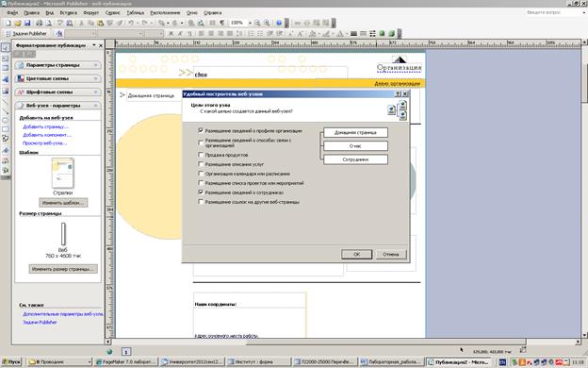Click the blue Help question icon in toolbar

click(x=279, y=23)
